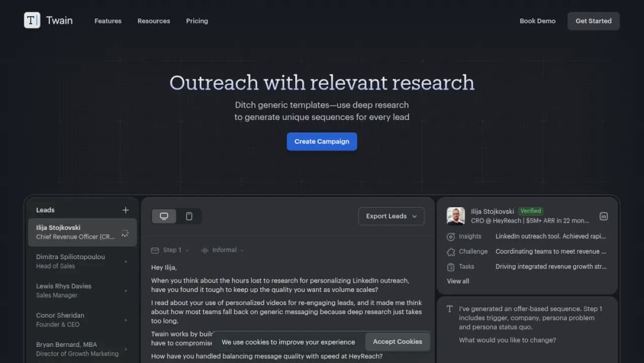This screenshot has height=363, width=644.
Task: Select lead Bryan Bernard, MBA
Action: coord(82,349)
